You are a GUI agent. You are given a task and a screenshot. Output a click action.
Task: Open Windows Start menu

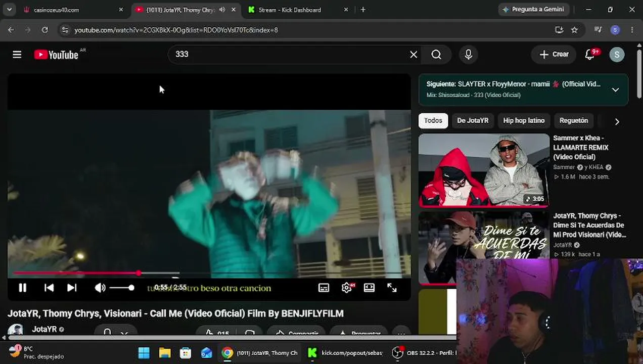pyautogui.click(x=144, y=352)
